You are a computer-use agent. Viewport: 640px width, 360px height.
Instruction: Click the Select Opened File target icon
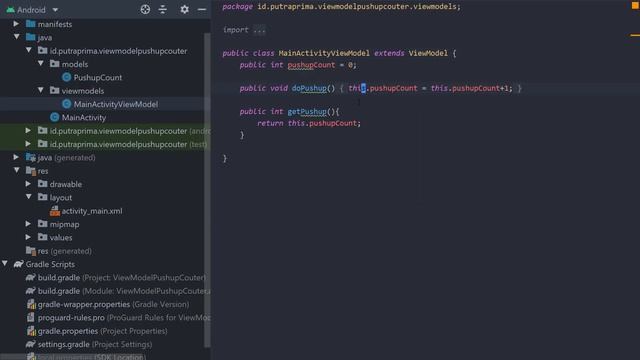(x=145, y=9)
